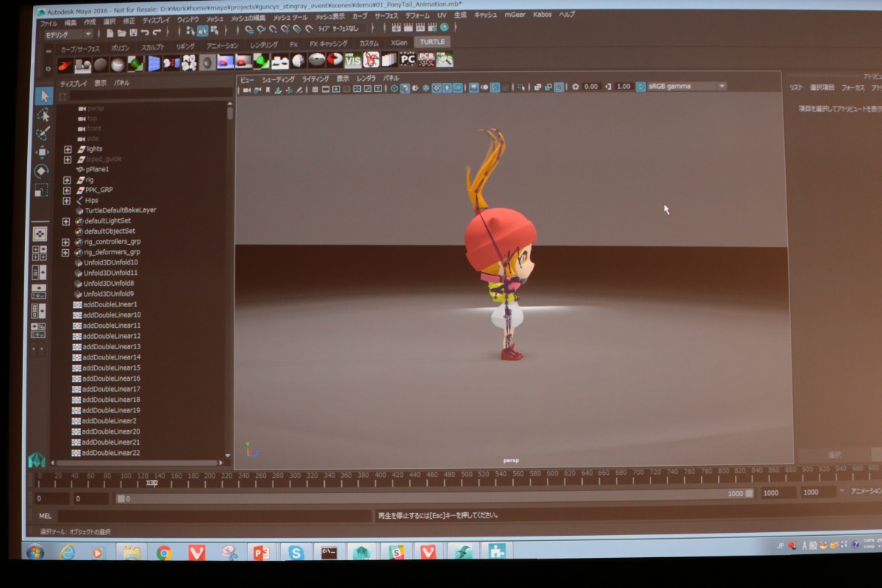The height and width of the screenshot is (588, 882).
Task: Select rig_controllers_grp in the outliner
Action: tap(112, 242)
